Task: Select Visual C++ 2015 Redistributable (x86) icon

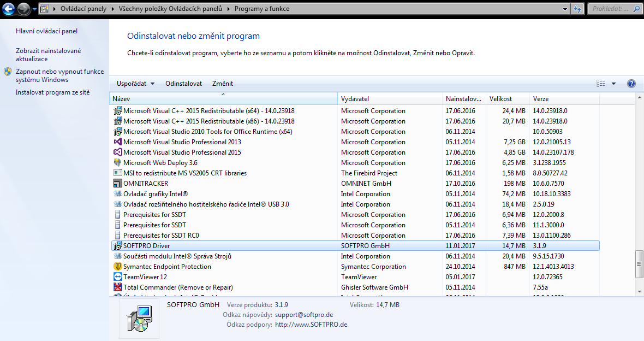Action: coord(117,121)
